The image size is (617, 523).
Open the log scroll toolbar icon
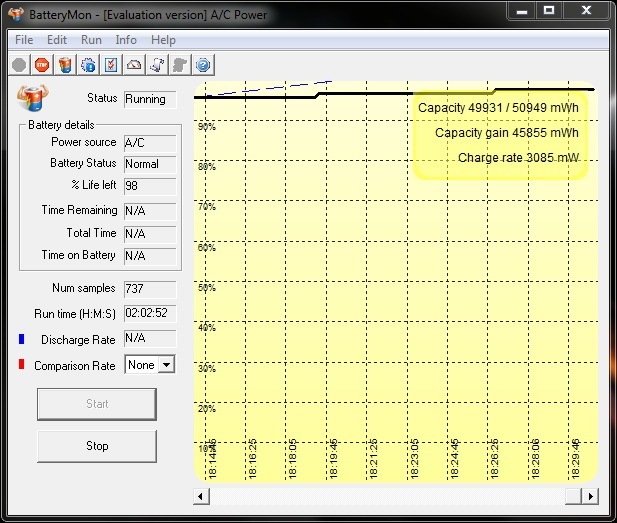157,65
